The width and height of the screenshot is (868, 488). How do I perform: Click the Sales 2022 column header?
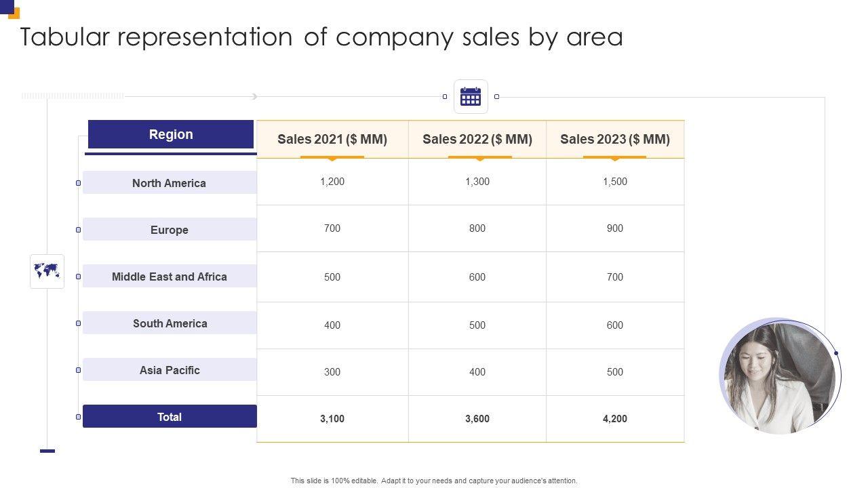pos(477,140)
